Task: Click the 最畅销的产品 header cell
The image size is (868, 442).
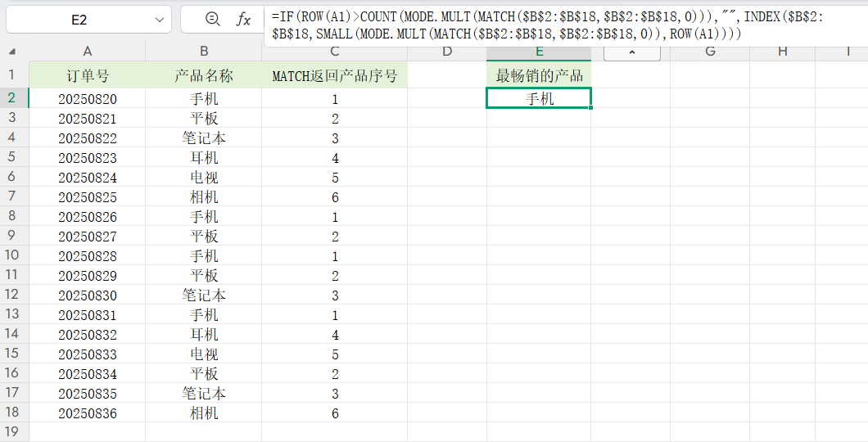Action: point(538,76)
